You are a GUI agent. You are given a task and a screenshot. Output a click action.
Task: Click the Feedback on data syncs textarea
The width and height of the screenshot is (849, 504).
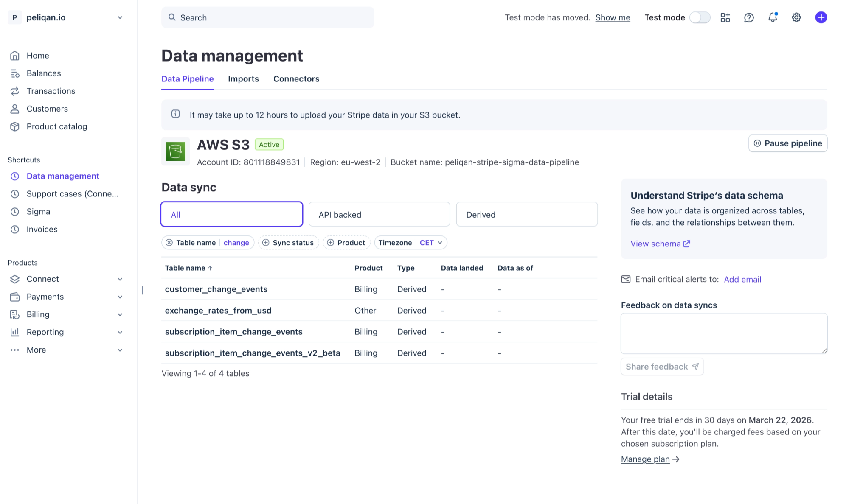(724, 333)
